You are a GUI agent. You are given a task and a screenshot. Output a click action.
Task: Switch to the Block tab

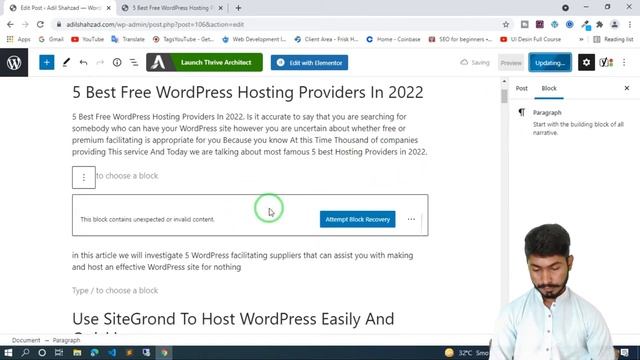click(x=549, y=88)
